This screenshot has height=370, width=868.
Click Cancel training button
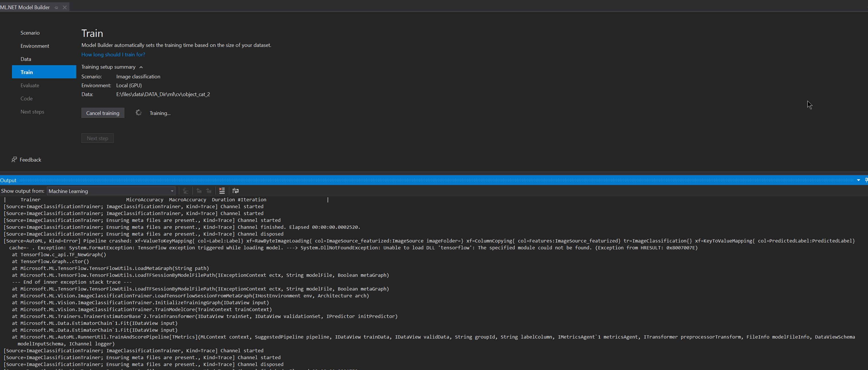click(102, 113)
